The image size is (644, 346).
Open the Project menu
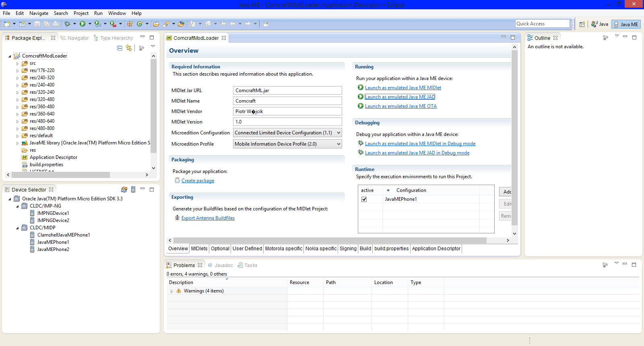pyautogui.click(x=81, y=13)
